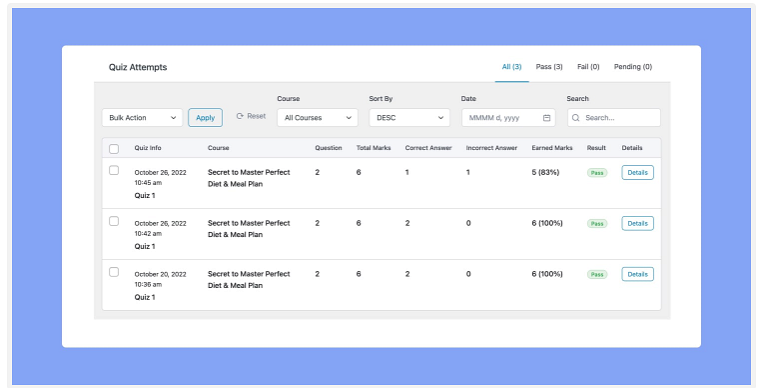
Task: Click the Correct Answer column header
Action: pos(428,148)
